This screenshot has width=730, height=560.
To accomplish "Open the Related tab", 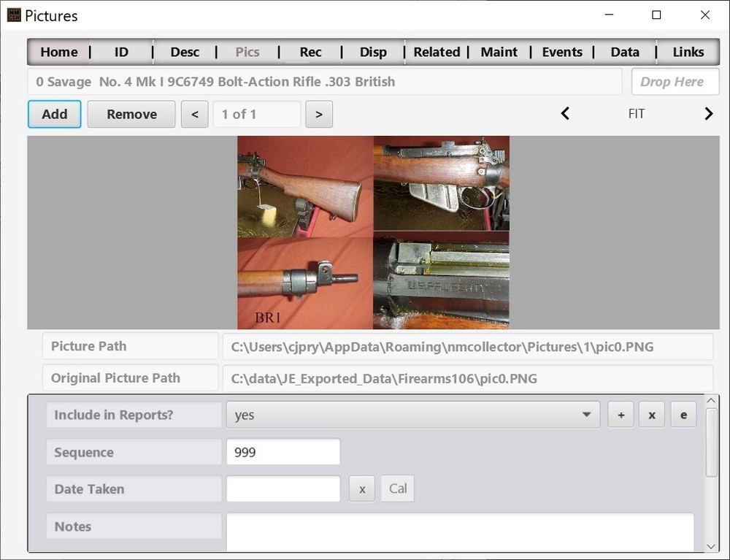I will pyautogui.click(x=437, y=52).
